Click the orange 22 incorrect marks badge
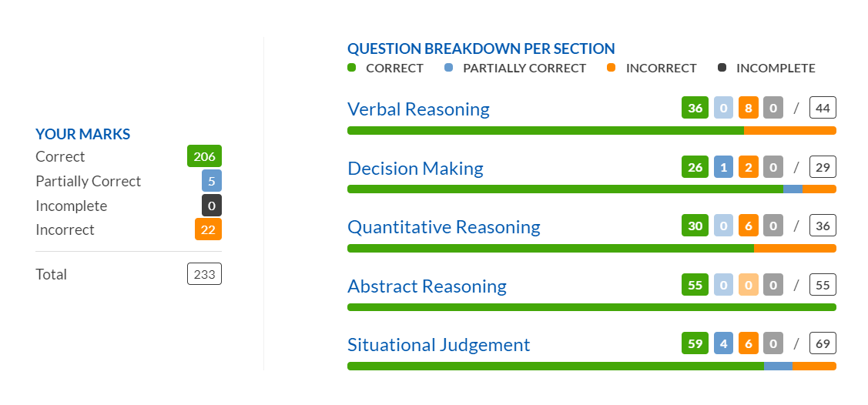Image resolution: width=868 pixels, height=405 pixels. click(208, 229)
